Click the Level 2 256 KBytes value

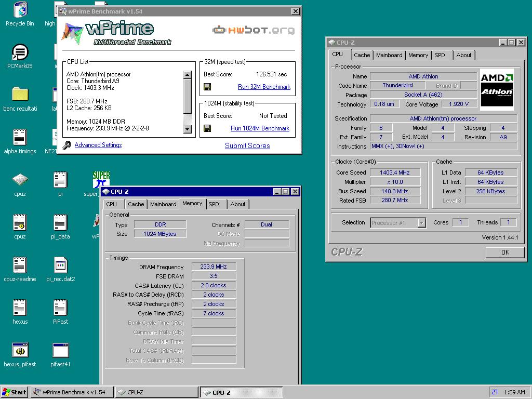(490, 191)
